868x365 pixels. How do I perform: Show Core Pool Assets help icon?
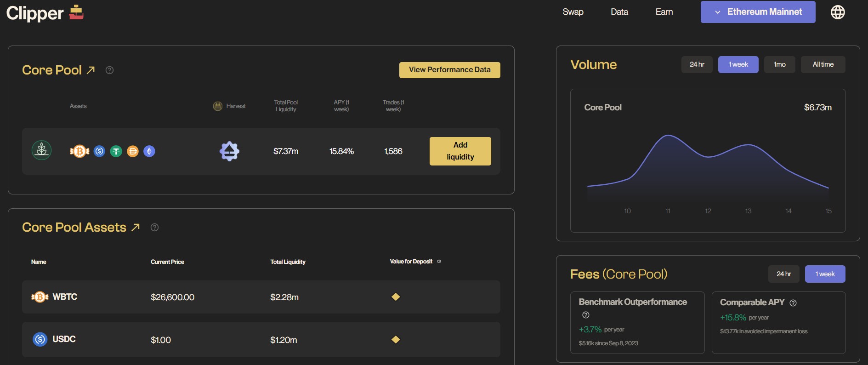tap(154, 227)
